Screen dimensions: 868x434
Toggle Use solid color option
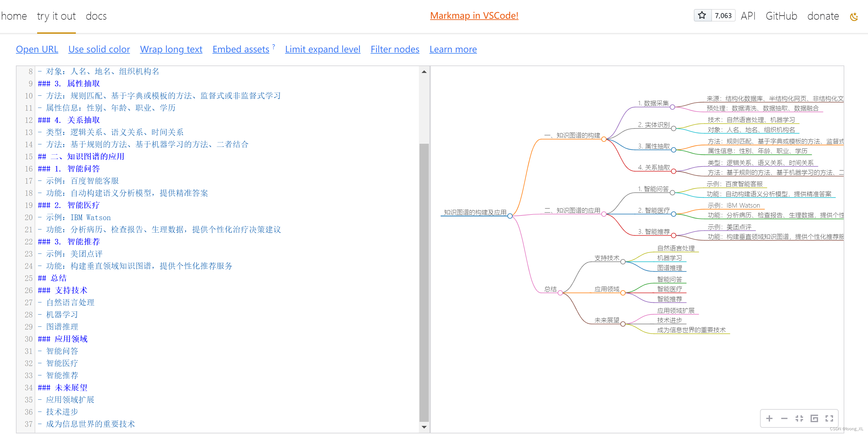(99, 49)
